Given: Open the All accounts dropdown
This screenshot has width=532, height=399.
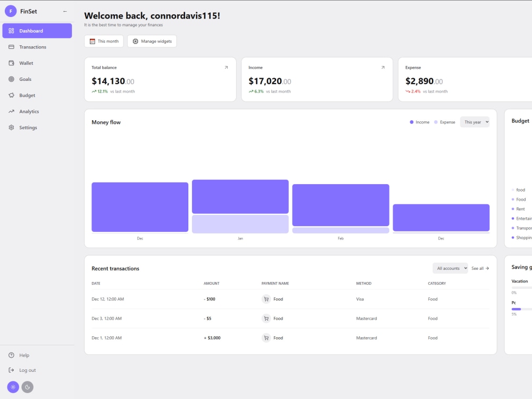Looking at the screenshot, I should [450, 268].
